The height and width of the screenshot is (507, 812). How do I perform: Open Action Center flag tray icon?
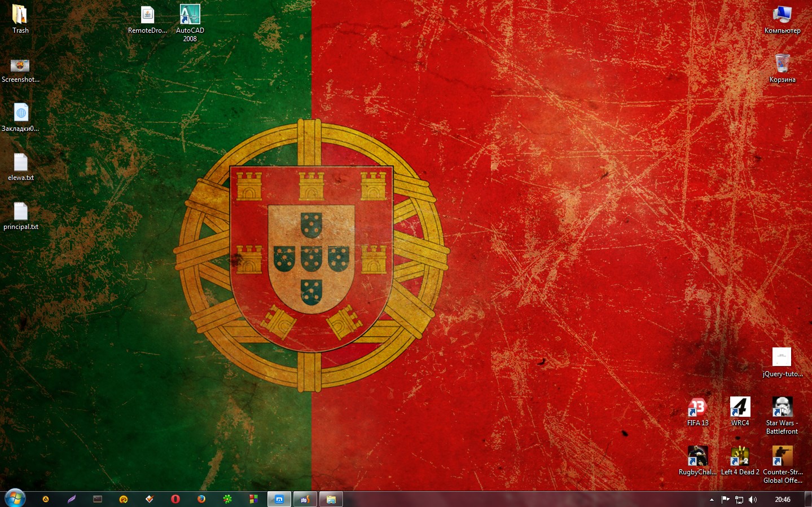pyautogui.click(x=726, y=500)
